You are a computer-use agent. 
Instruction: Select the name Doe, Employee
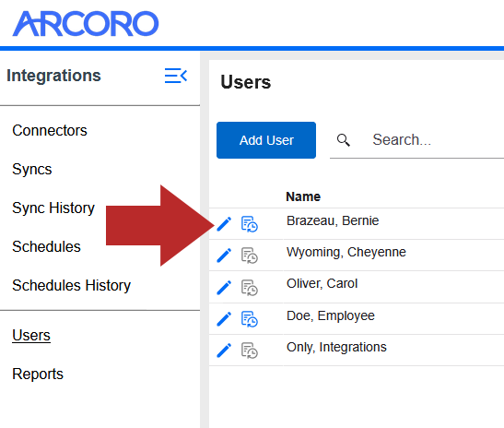[x=331, y=315]
